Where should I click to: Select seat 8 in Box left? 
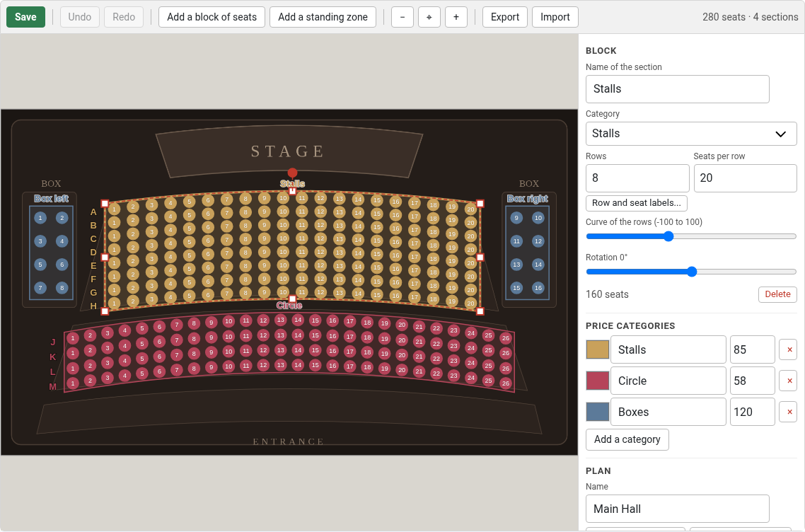point(62,288)
